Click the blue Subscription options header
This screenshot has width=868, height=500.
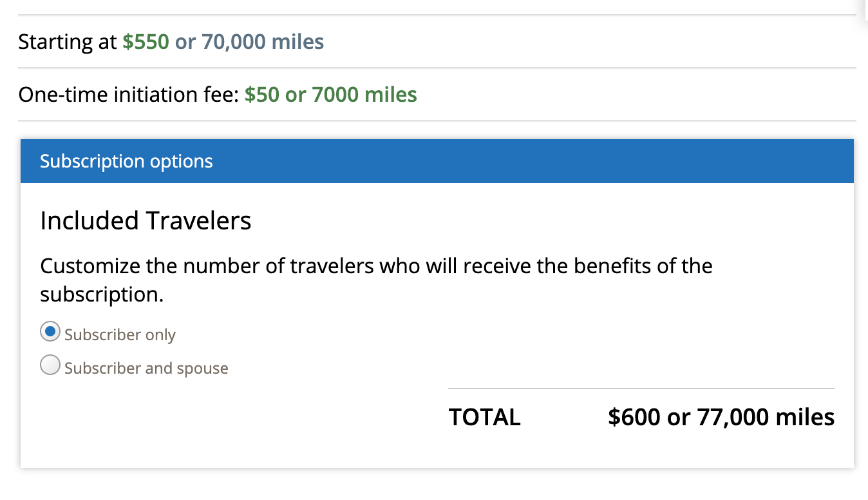click(x=437, y=161)
